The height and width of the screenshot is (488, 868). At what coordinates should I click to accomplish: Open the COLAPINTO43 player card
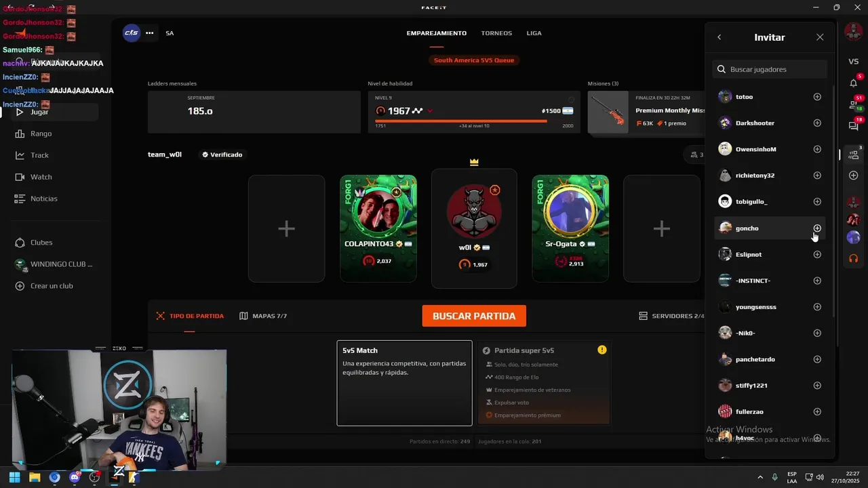tap(378, 228)
